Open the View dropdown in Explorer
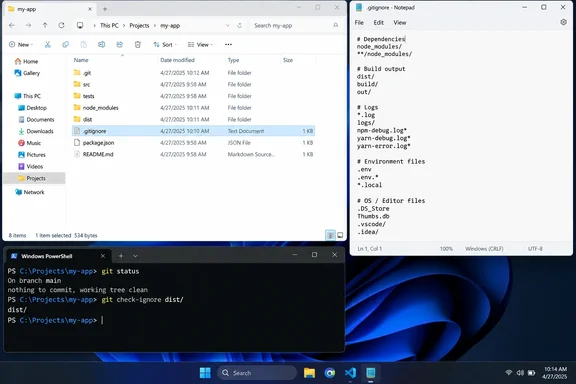Viewport: 576px width, 384px height. coord(200,44)
